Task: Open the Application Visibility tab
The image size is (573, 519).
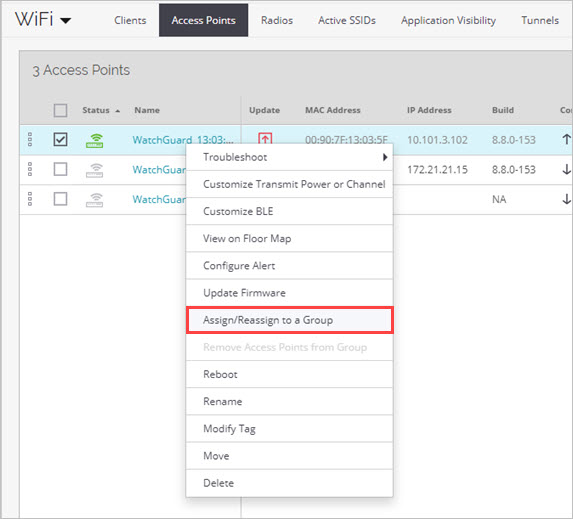Action: point(448,20)
